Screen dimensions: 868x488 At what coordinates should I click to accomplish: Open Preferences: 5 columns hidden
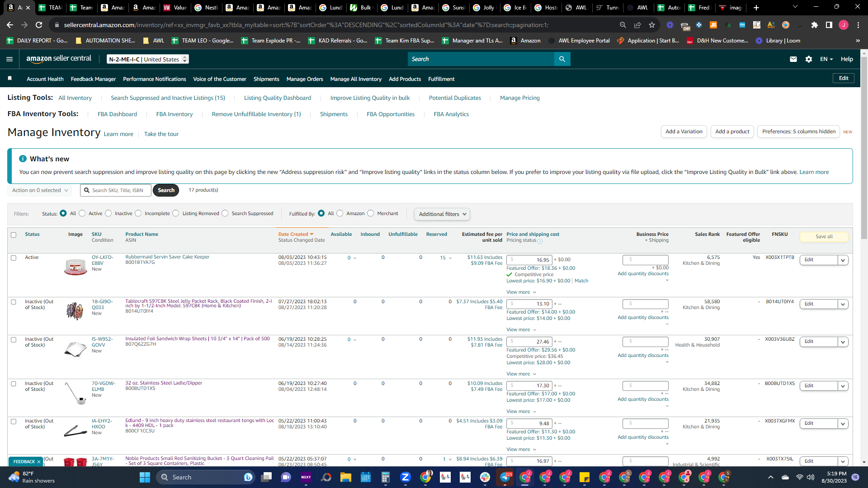point(799,131)
